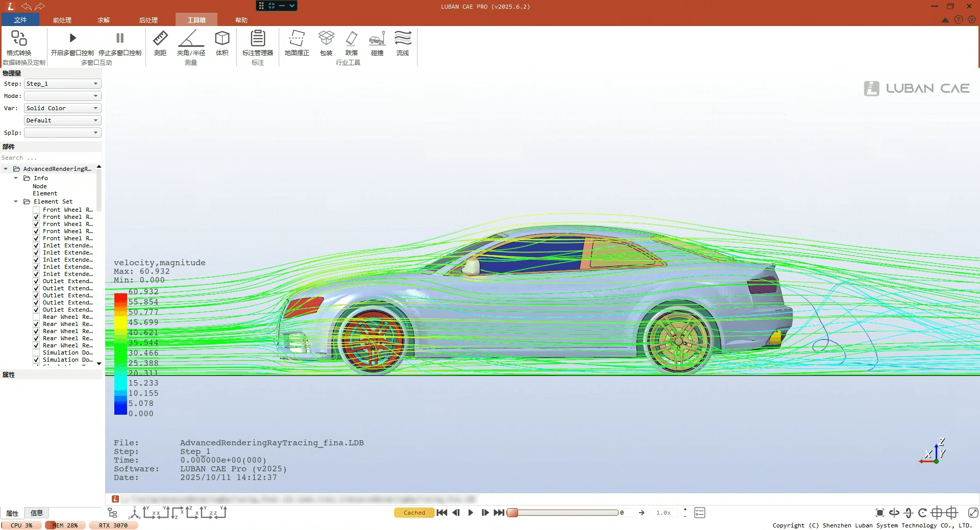Open the Var dropdown showing Solid Color
This screenshot has width=980, height=530.
click(x=62, y=108)
